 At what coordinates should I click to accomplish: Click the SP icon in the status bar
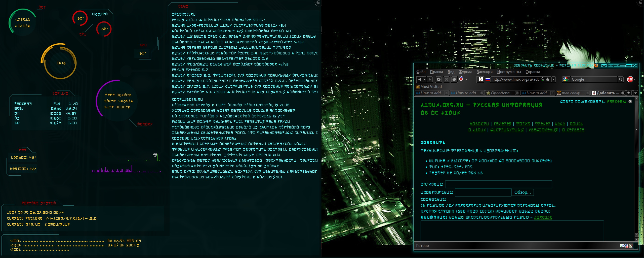click(x=622, y=246)
